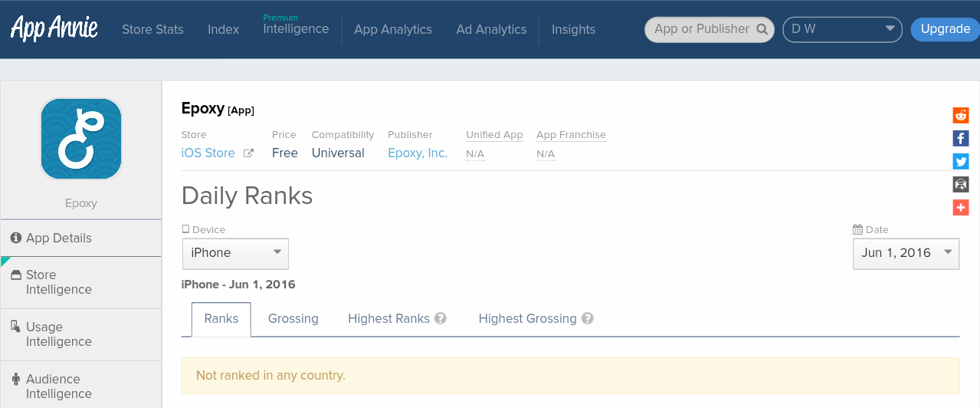The height and width of the screenshot is (408, 980).
Task: Click the Twitter share icon
Action: point(960,161)
